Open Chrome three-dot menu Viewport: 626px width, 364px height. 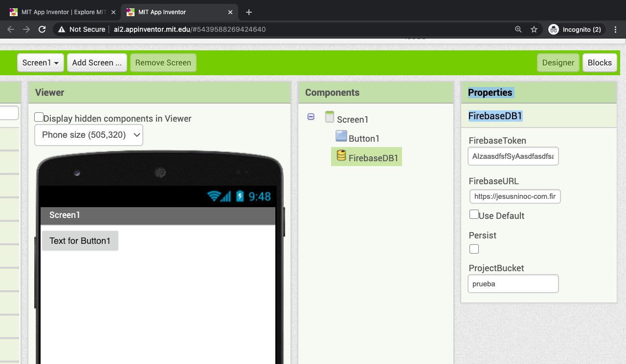(x=616, y=29)
